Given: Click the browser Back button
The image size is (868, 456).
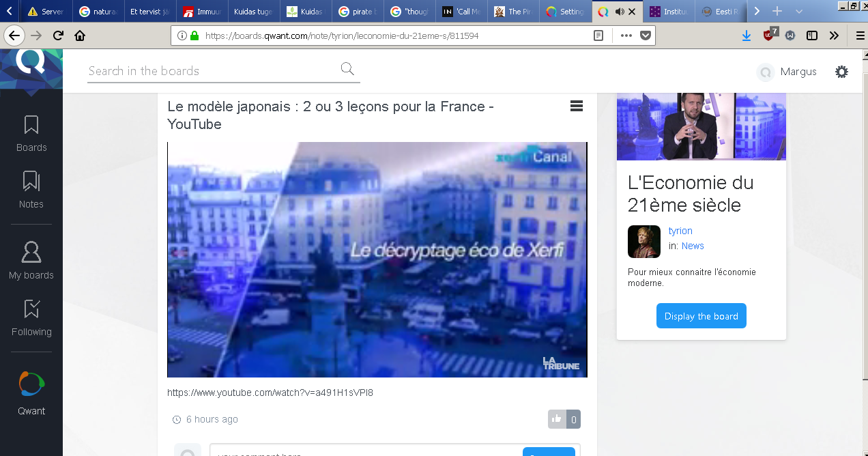Looking at the screenshot, I should pos(14,35).
